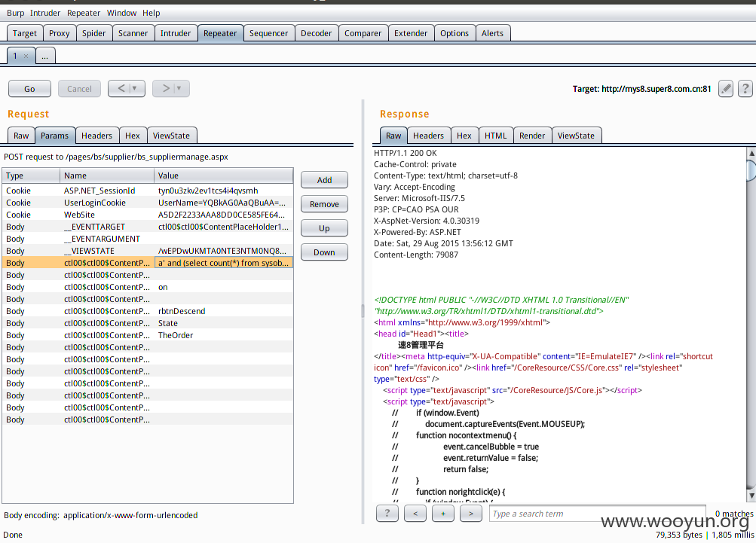Open a new Repeater tab with ...
756x543 pixels.
[x=44, y=56]
